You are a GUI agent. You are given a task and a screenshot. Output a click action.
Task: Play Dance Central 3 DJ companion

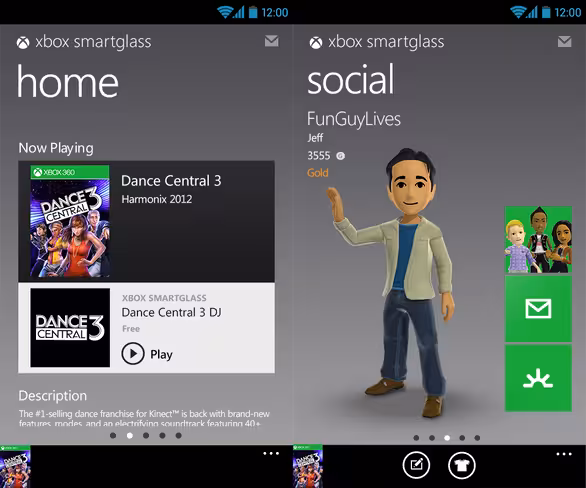pyautogui.click(x=147, y=353)
